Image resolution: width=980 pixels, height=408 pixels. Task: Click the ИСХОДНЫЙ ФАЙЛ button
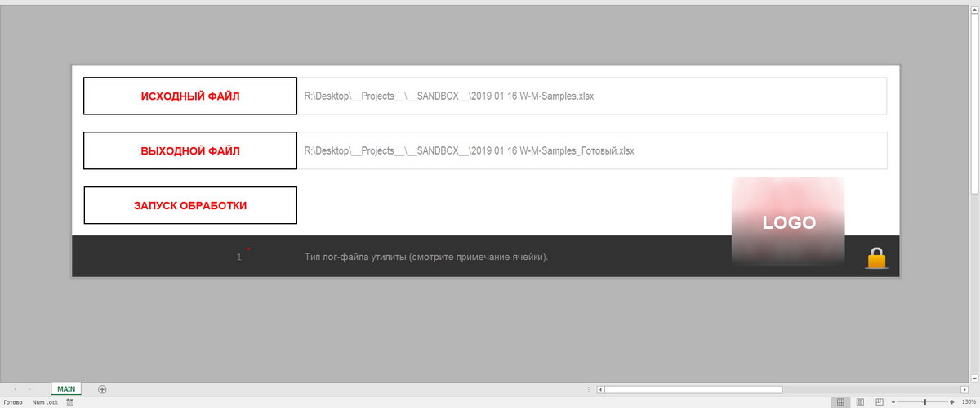point(190,96)
